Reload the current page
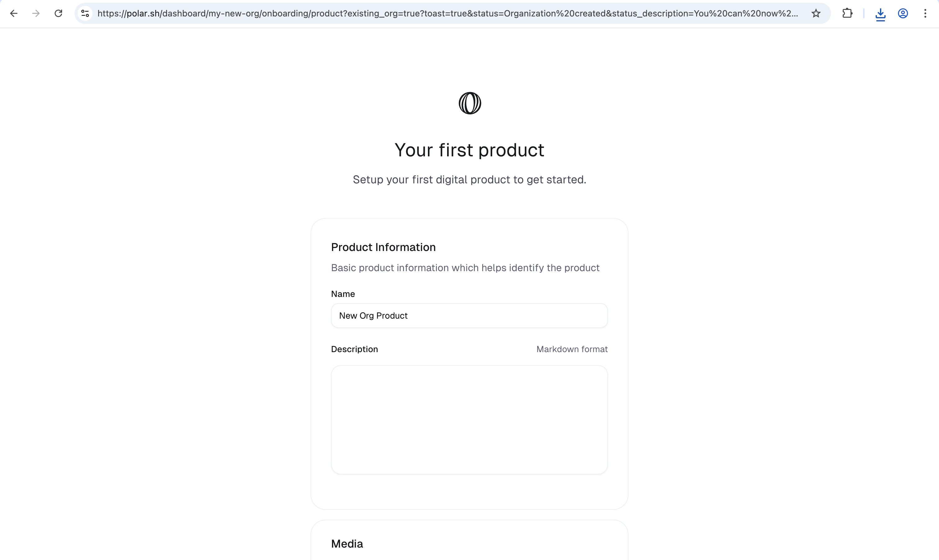This screenshot has width=939, height=560. click(x=58, y=14)
